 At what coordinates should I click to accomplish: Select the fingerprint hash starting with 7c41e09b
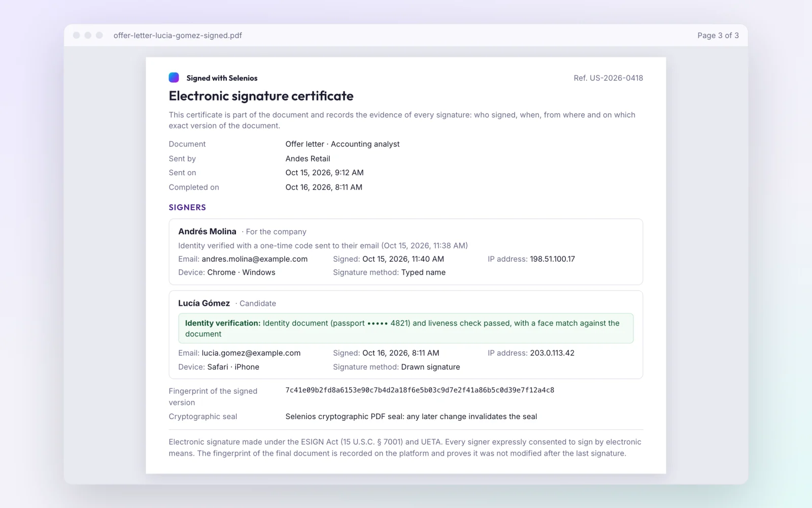(x=420, y=390)
